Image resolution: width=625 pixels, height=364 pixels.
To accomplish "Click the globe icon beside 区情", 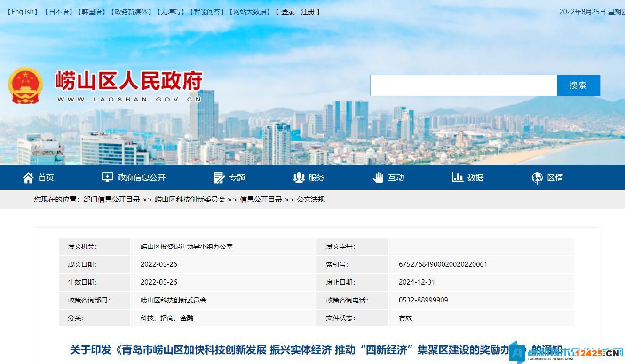I will point(537,178).
